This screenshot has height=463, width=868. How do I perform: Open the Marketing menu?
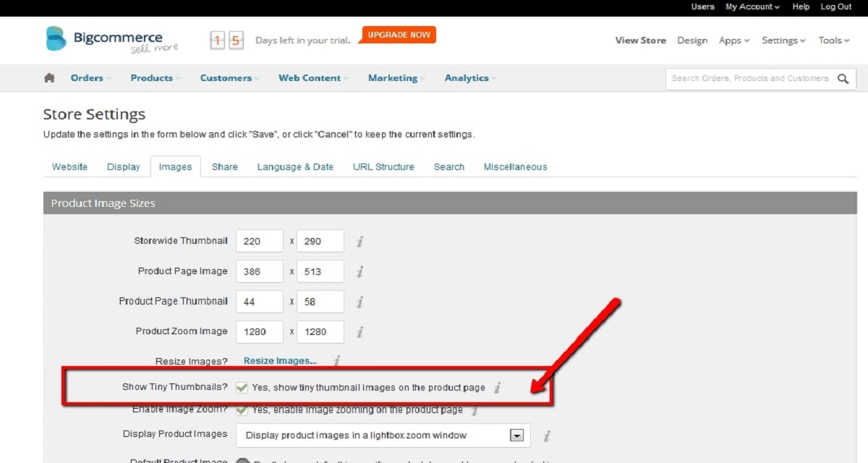pyautogui.click(x=396, y=78)
